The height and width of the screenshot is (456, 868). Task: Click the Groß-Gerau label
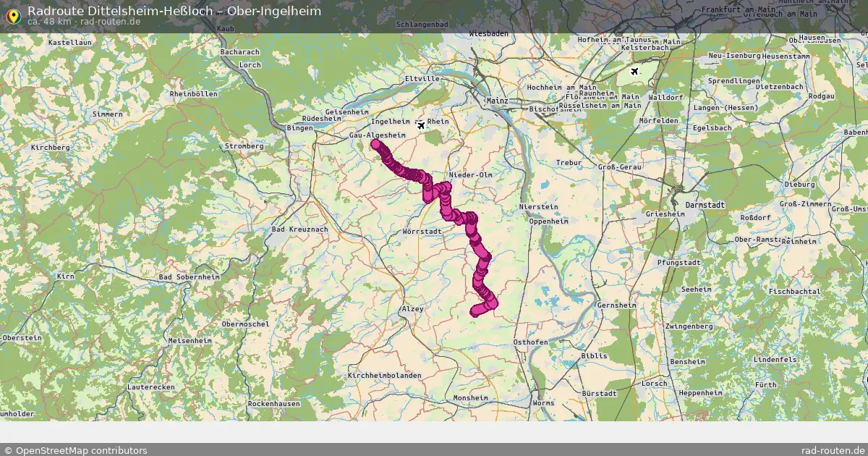(620, 166)
